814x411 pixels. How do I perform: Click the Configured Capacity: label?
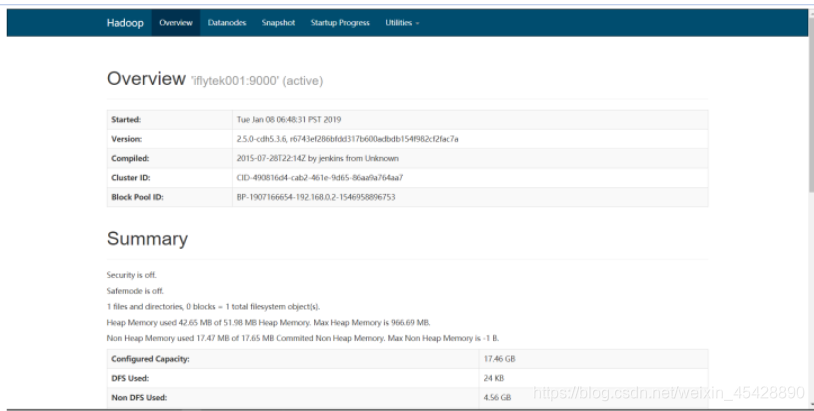[x=150, y=359]
